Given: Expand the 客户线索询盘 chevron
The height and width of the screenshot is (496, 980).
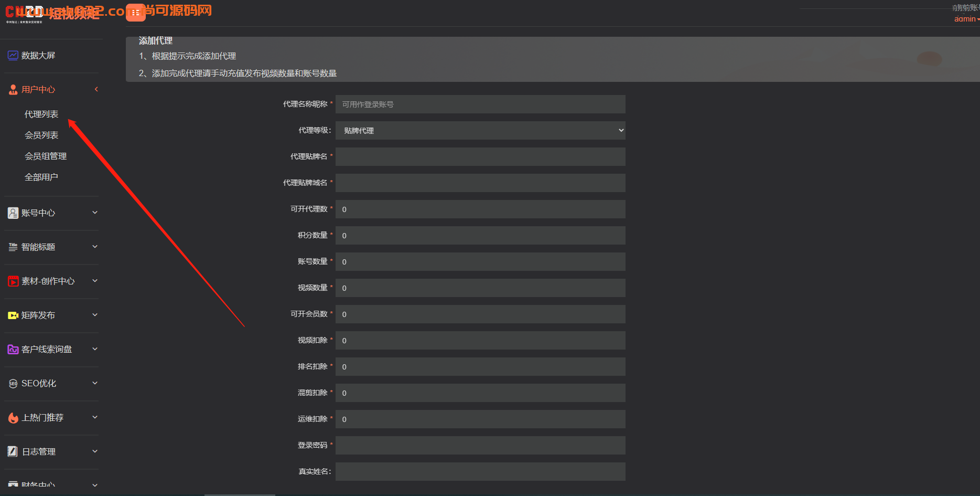Looking at the screenshot, I should [95, 349].
